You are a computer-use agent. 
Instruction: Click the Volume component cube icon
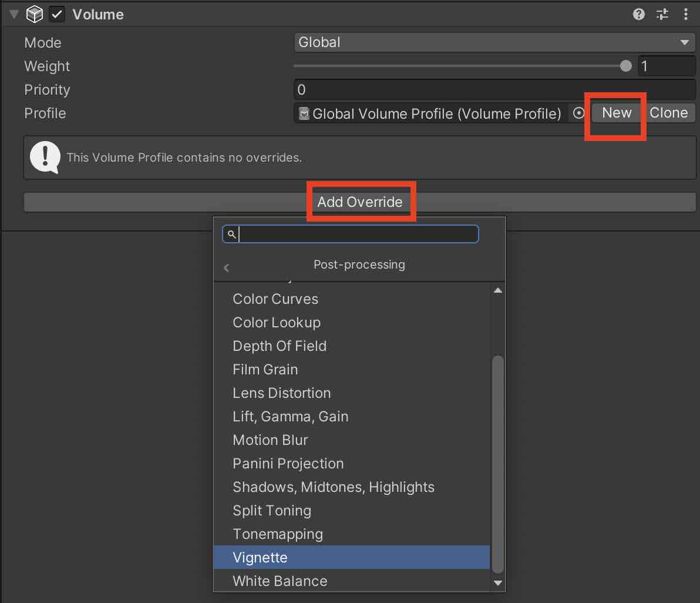35,14
